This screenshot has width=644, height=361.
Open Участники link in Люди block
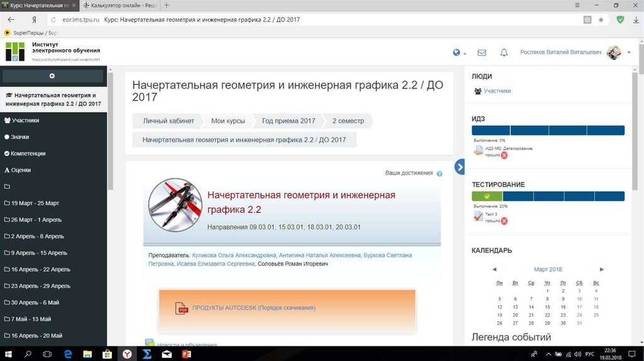tap(497, 91)
